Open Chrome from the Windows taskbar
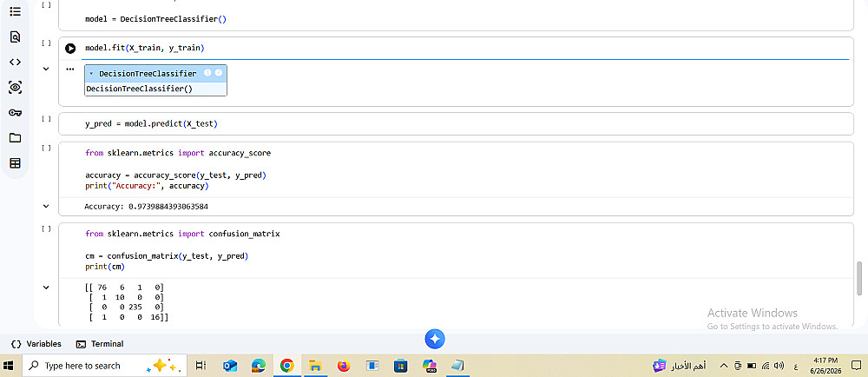The image size is (868, 377). (x=286, y=366)
